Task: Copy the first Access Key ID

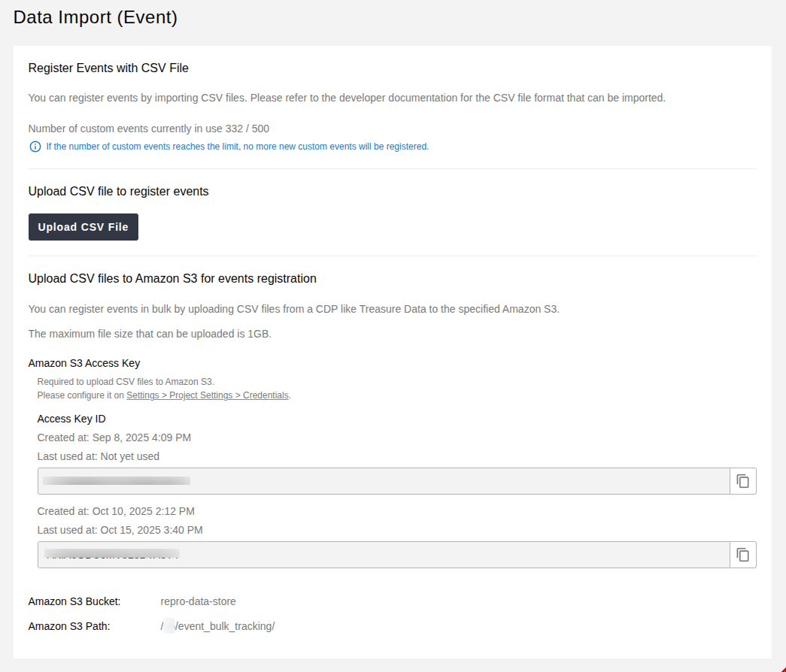Action: click(x=742, y=480)
